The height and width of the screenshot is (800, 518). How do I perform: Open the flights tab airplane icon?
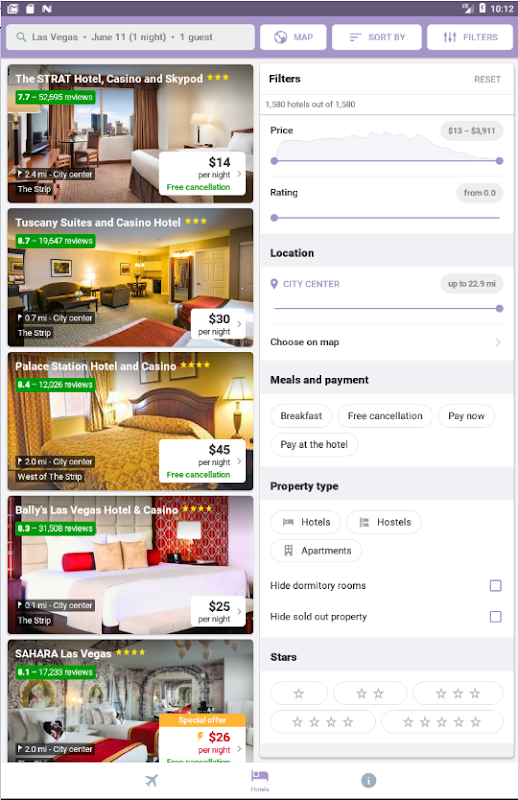pyautogui.click(x=152, y=780)
